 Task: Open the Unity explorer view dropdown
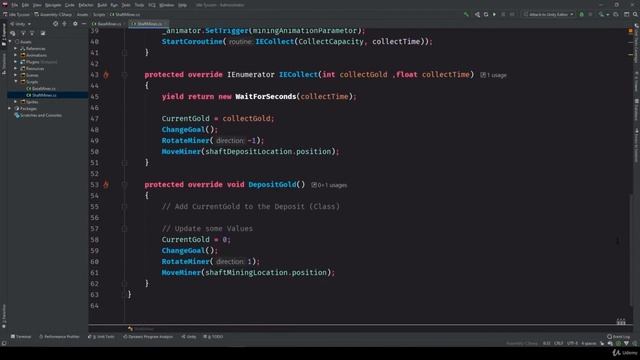click(20, 24)
